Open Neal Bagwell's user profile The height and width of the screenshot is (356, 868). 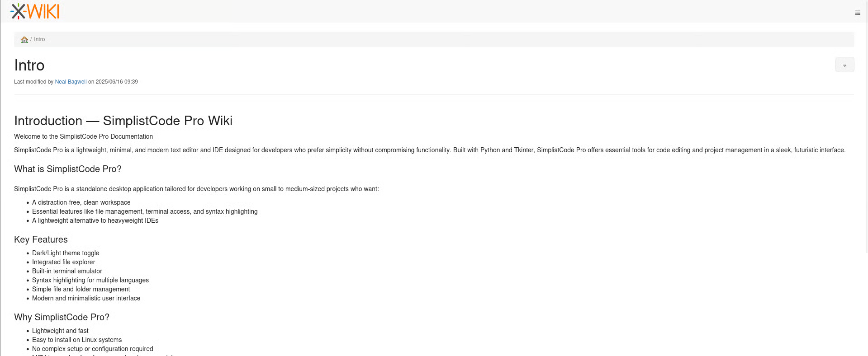coord(71,82)
